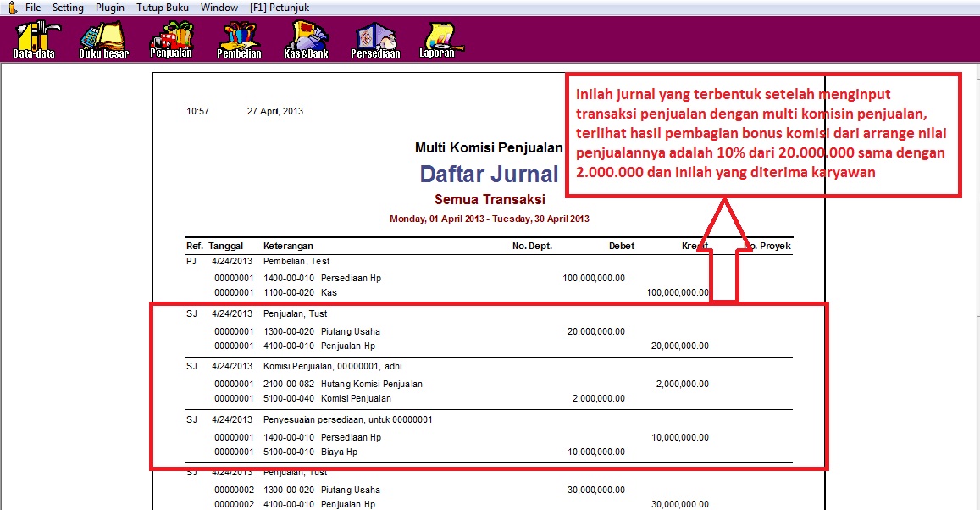Open the Tutup Buku menu

pos(163,8)
